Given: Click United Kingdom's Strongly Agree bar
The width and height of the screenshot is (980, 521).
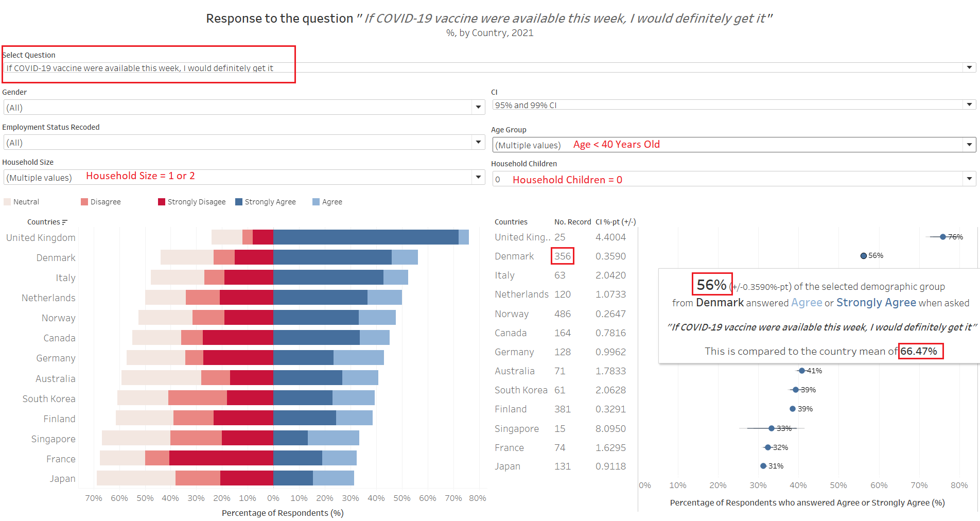Looking at the screenshot, I should [x=365, y=237].
